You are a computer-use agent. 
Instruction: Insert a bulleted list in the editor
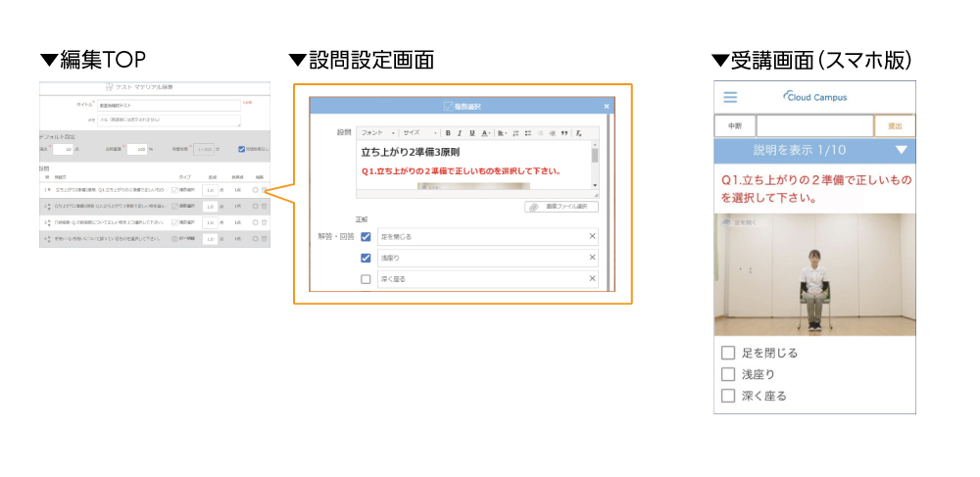click(528, 133)
